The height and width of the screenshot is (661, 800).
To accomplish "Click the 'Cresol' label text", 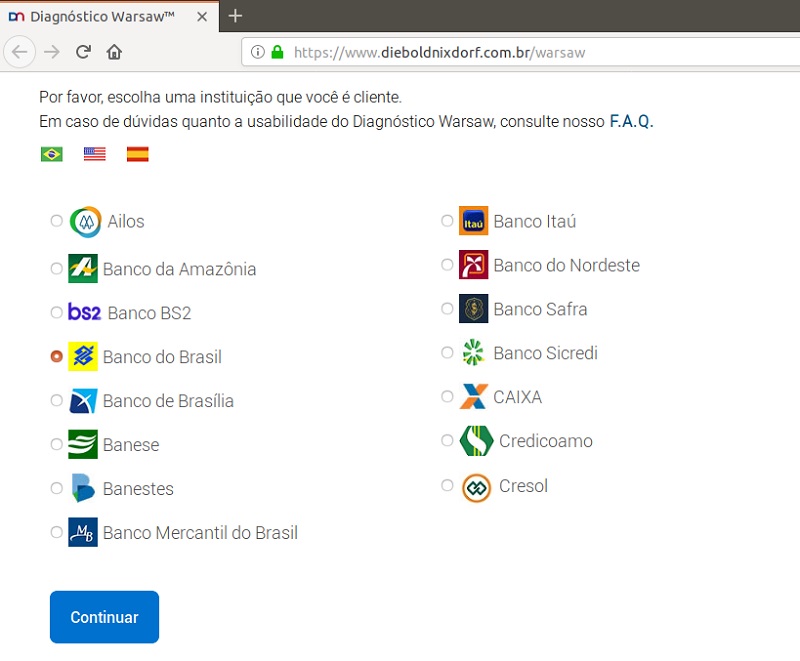I will tap(523, 486).
